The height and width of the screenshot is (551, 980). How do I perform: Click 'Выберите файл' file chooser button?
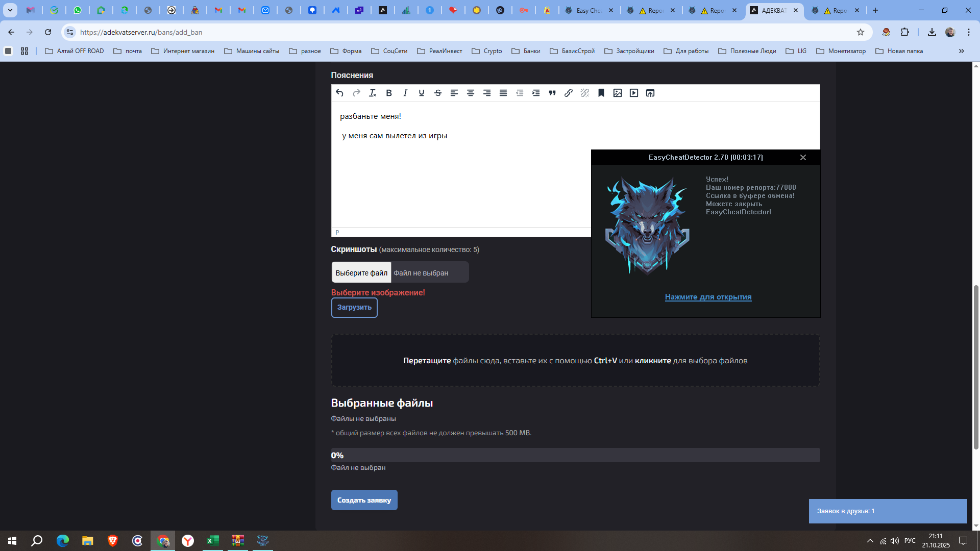(361, 273)
